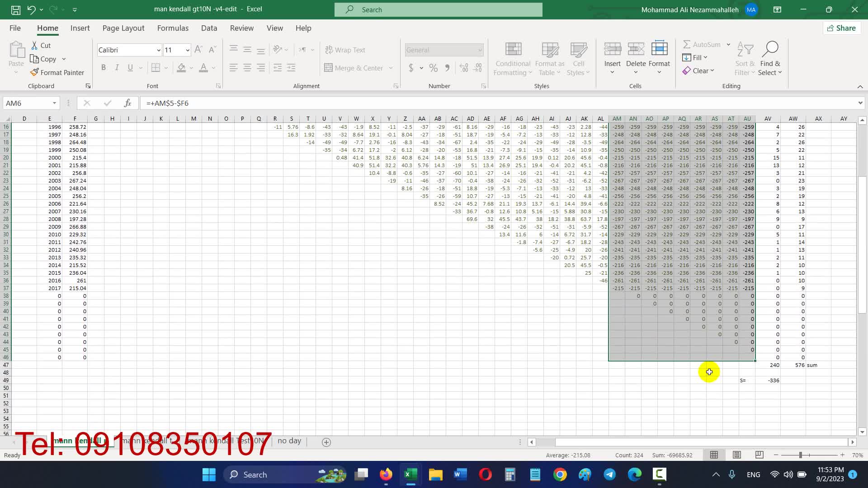
Task: Click the zoom slider handle
Action: [x=800, y=455]
